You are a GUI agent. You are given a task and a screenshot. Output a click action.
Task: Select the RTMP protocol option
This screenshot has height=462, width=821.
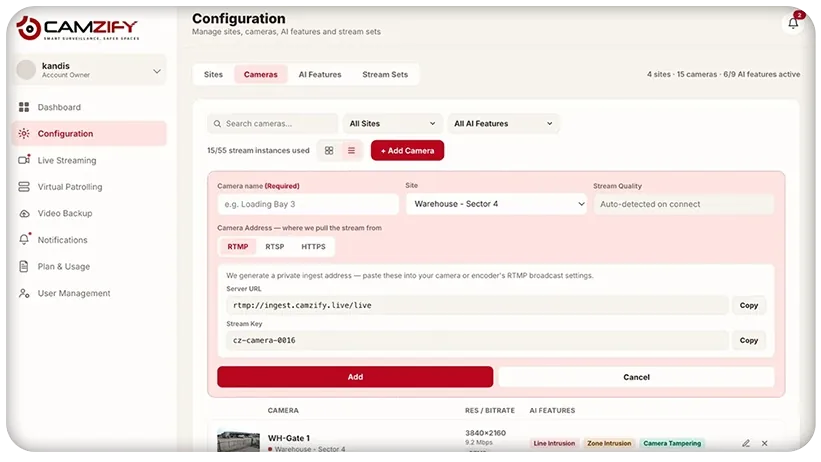238,246
